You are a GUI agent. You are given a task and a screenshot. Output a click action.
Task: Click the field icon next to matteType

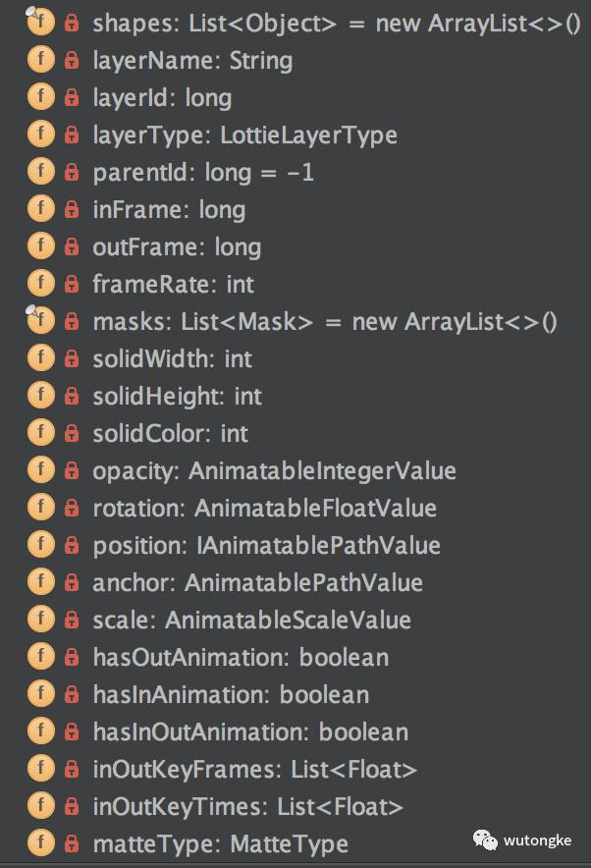pos(41,843)
